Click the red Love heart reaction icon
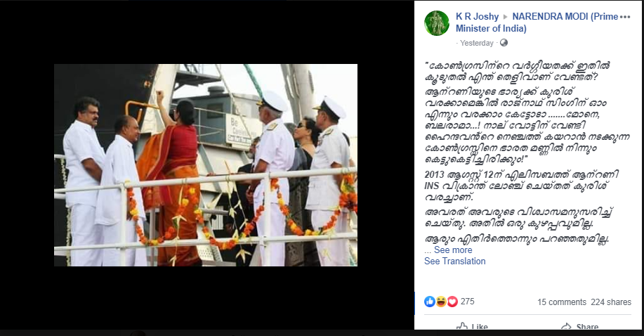The image size is (644, 336). tap(452, 302)
